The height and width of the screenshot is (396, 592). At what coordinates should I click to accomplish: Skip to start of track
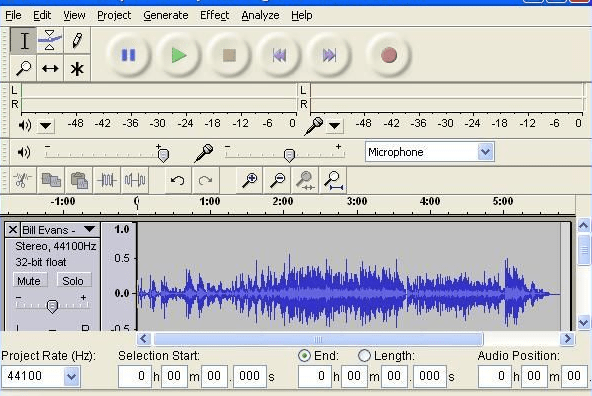click(x=279, y=55)
